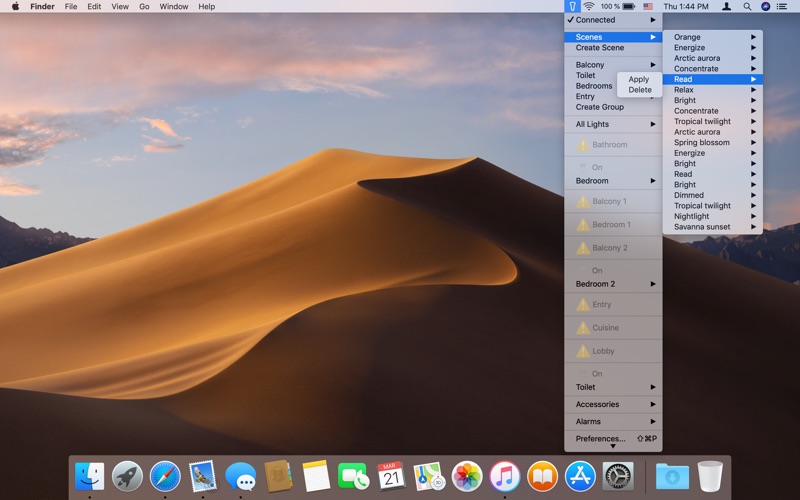Open Calendar showing 21 in Dock

tap(391, 476)
